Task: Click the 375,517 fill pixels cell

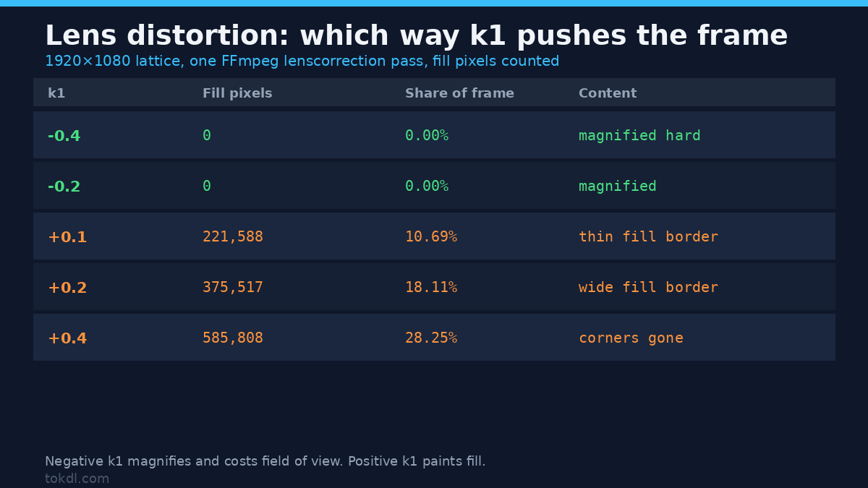Action: tap(233, 288)
